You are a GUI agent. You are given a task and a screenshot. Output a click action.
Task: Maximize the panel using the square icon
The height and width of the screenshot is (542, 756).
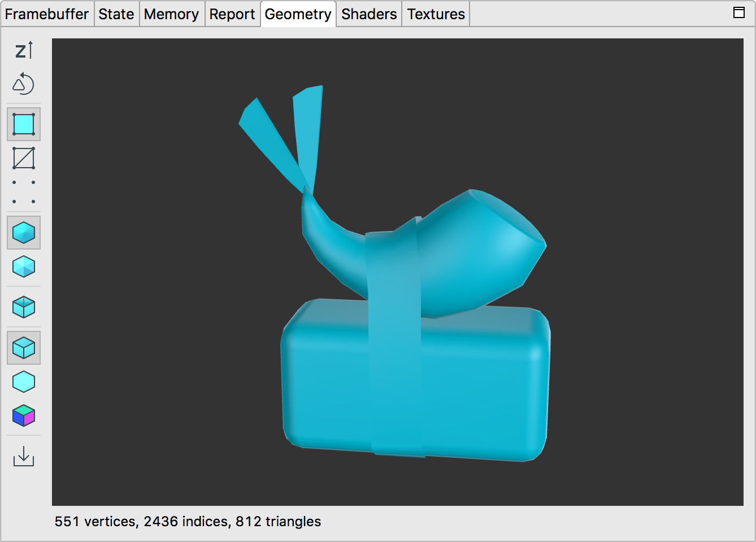click(x=738, y=13)
